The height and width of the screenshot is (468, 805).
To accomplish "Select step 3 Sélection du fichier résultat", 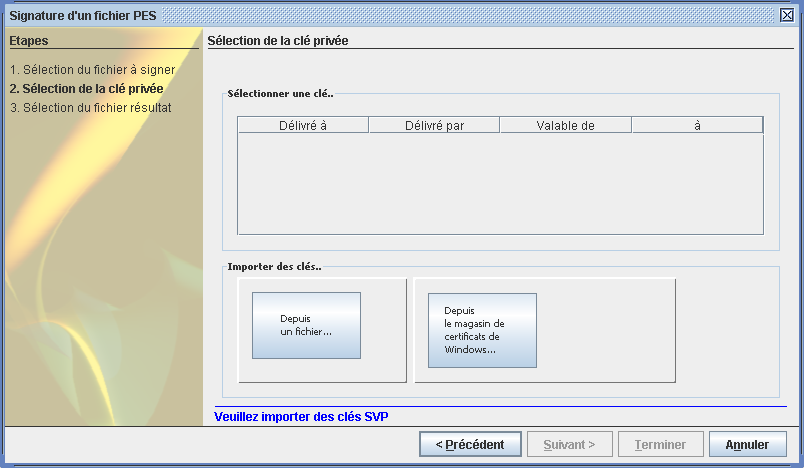I will (90, 107).
